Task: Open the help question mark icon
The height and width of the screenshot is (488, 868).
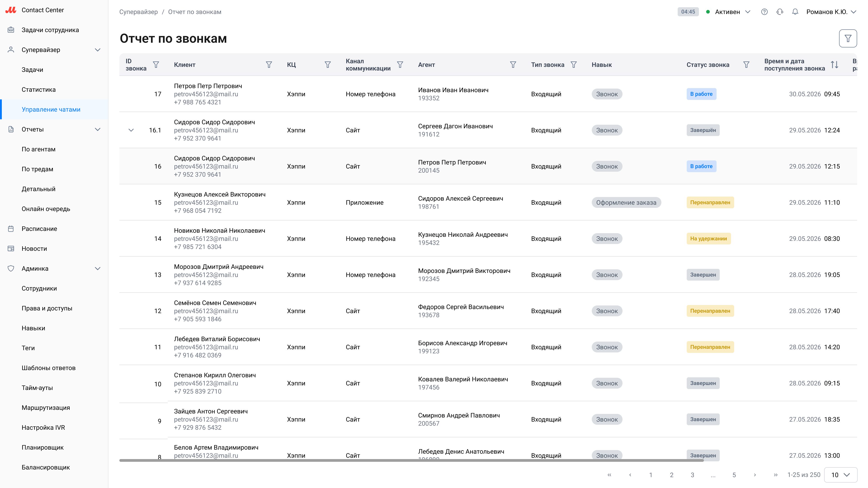Action: [764, 12]
